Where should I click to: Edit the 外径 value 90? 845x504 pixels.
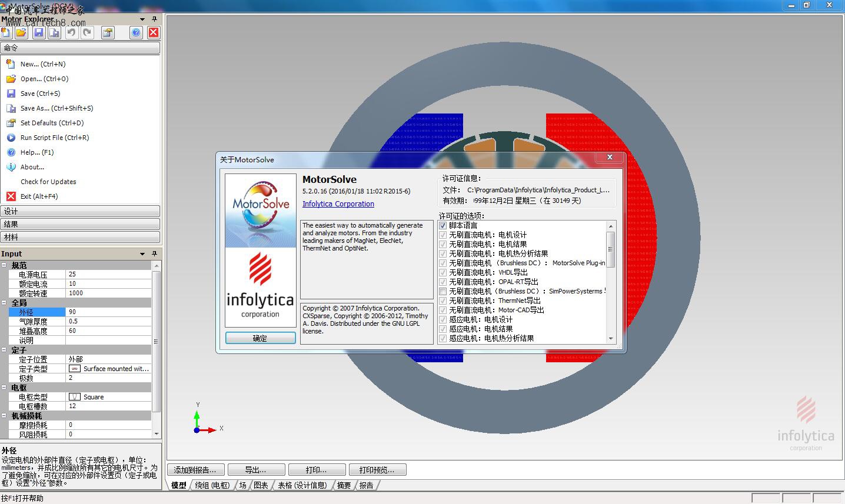pyautogui.click(x=108, y=312)
